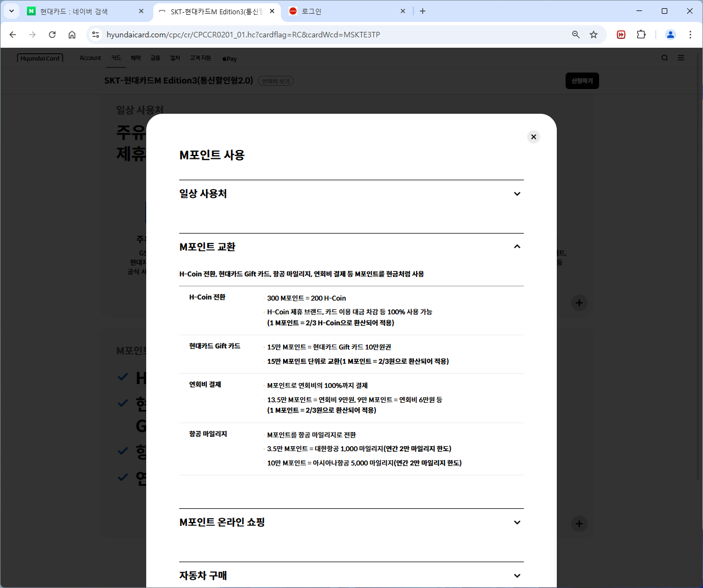Open the 혜택 menu
The height and width of the screenshot is (588, 703).
[x=136, y=58]
